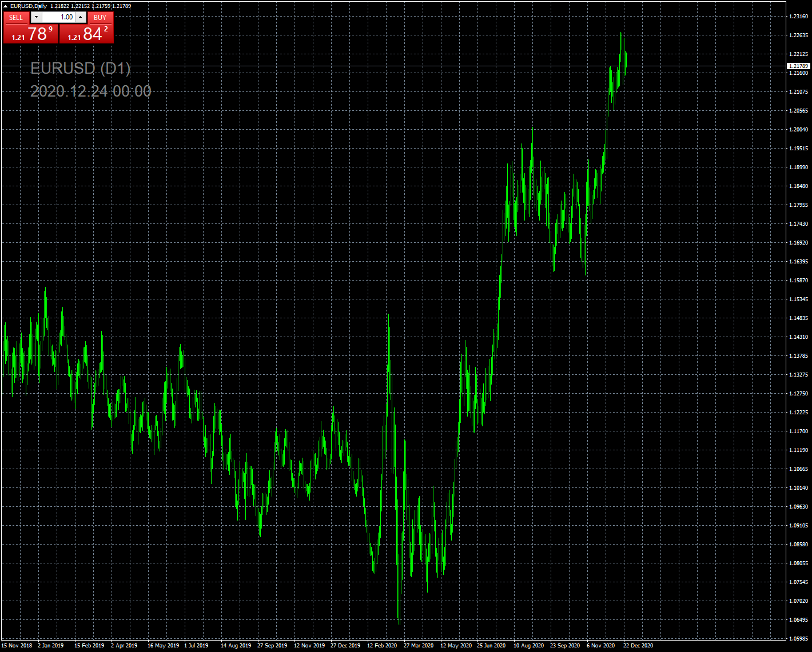The width and height of the screenshot is (812, 652).
Task: Click price axis label 1.13785
Action: pyautogui.click(x=798, y=356)
